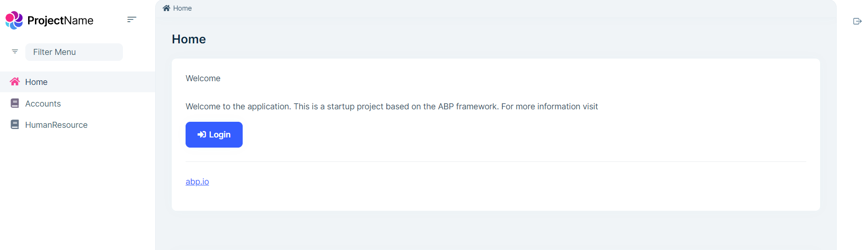Click the sign-in arrow icon inside Login
This screenshot has height=250, width=868.
[202, 135]
